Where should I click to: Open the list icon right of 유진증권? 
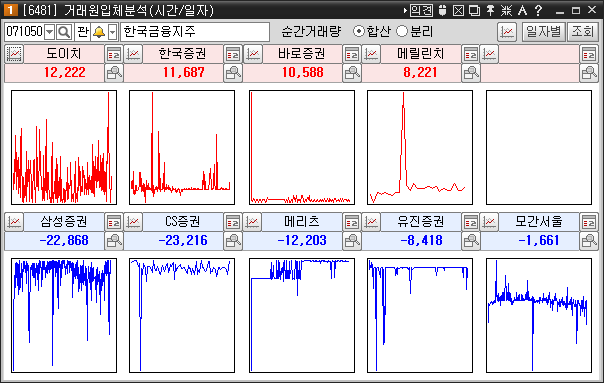(471, 222)
